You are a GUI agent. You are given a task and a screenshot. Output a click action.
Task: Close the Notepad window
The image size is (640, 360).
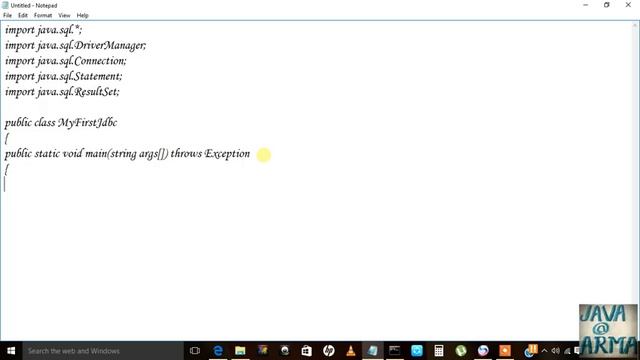(x=628, y=5)
